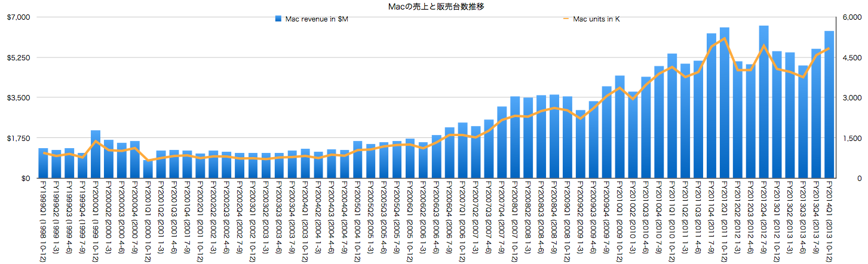Select the revenue bar above FY2001Q1
Viewport: 868px width, 264px height.
(148, 169)
